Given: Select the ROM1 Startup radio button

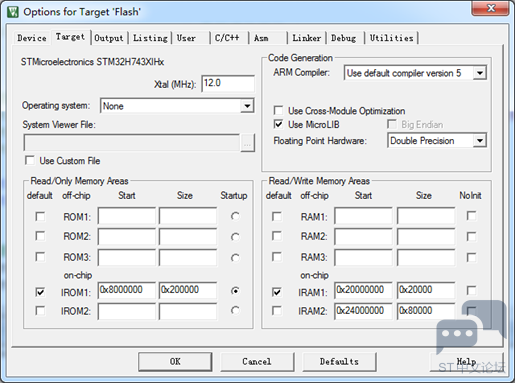Looking at the screenshot, I should (235, 216).
